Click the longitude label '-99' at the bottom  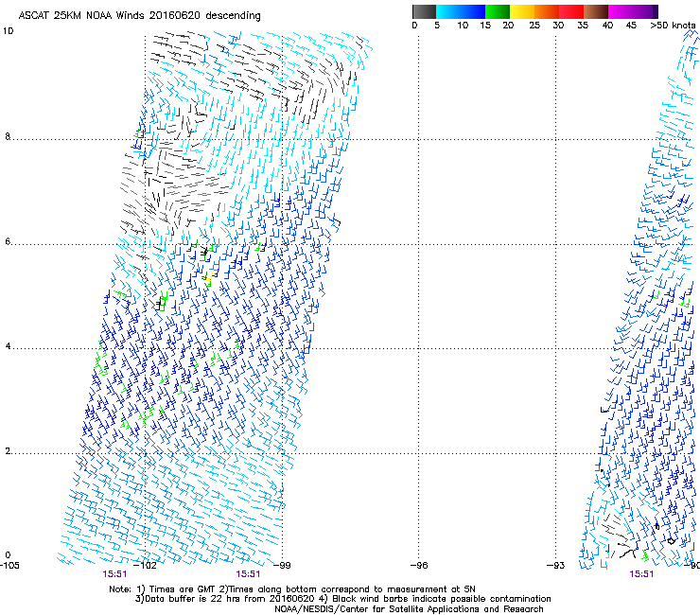tap(281, 566)
